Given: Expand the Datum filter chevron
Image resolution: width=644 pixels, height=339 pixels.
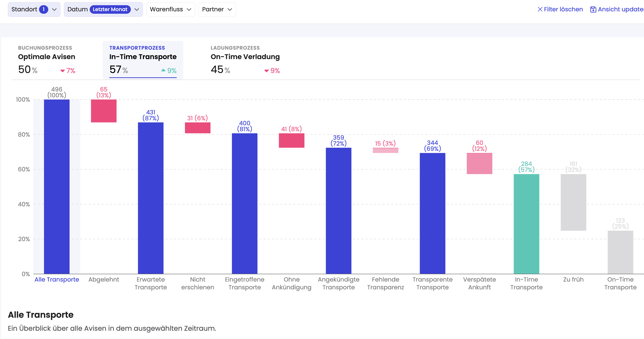Looking at the screenshot, I should pos(137,9).
